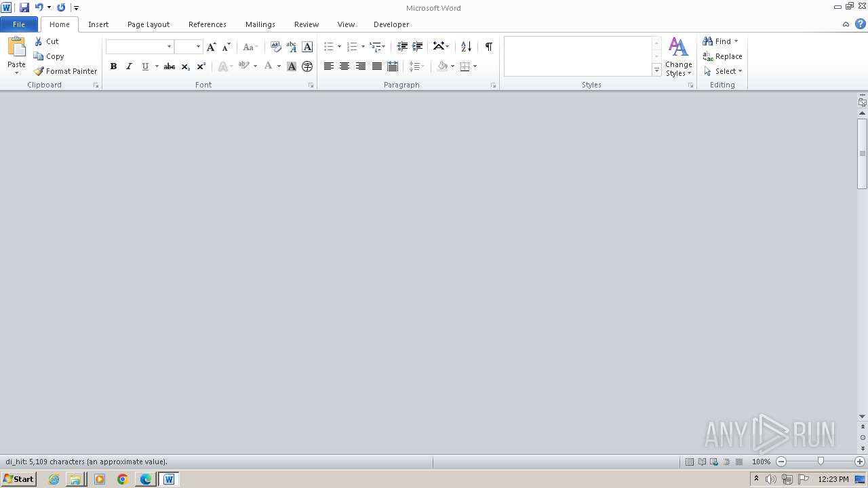The height and width of the screenshot is (488, 868).
Task: Click the Shrink Font icon
Action: tap(226, 47)
